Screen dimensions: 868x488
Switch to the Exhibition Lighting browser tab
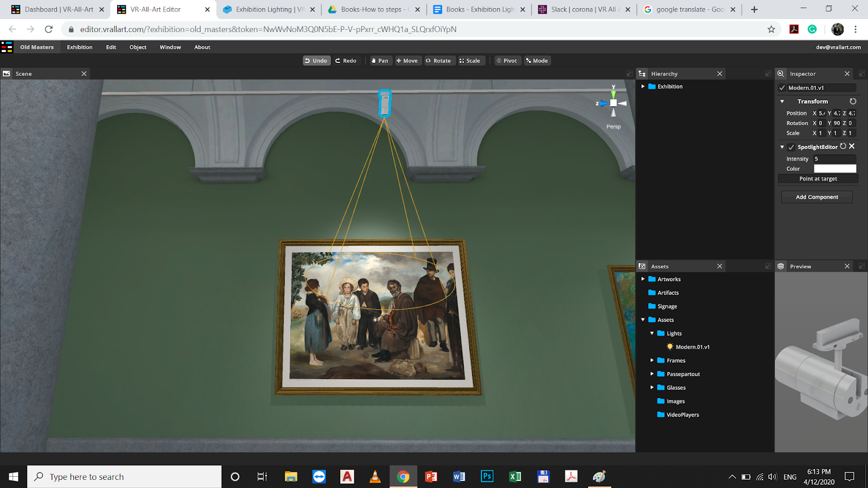(269, 9)
